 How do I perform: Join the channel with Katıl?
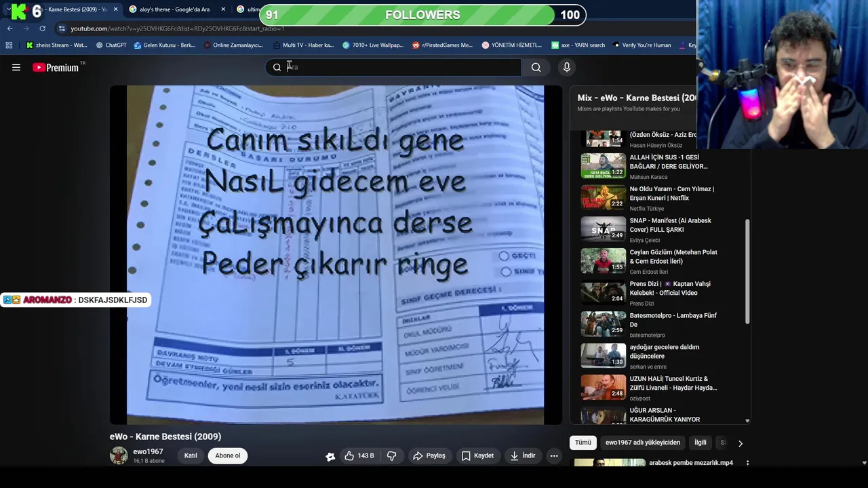[191, 455]
